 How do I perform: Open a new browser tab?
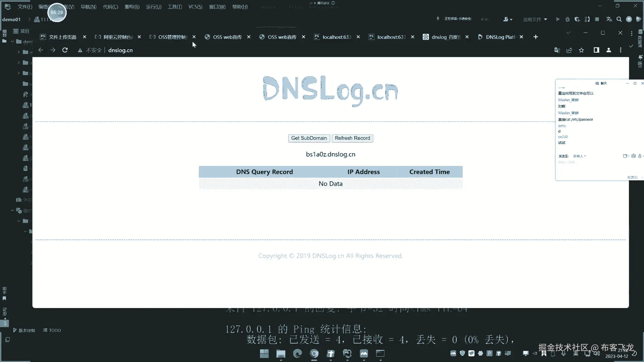pyautogui.click(x=536, y=37)
